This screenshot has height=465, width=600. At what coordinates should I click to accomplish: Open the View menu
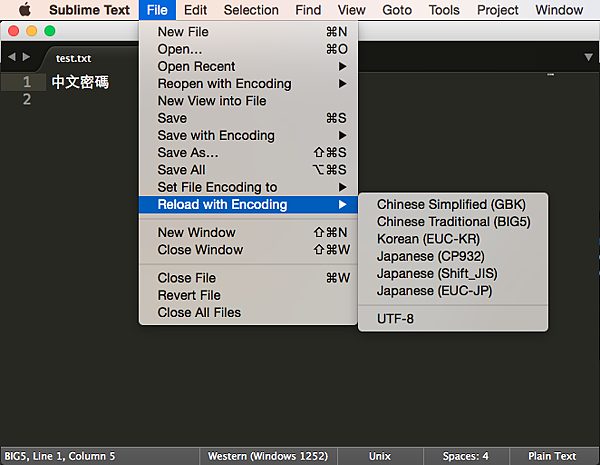coord(351,10)
